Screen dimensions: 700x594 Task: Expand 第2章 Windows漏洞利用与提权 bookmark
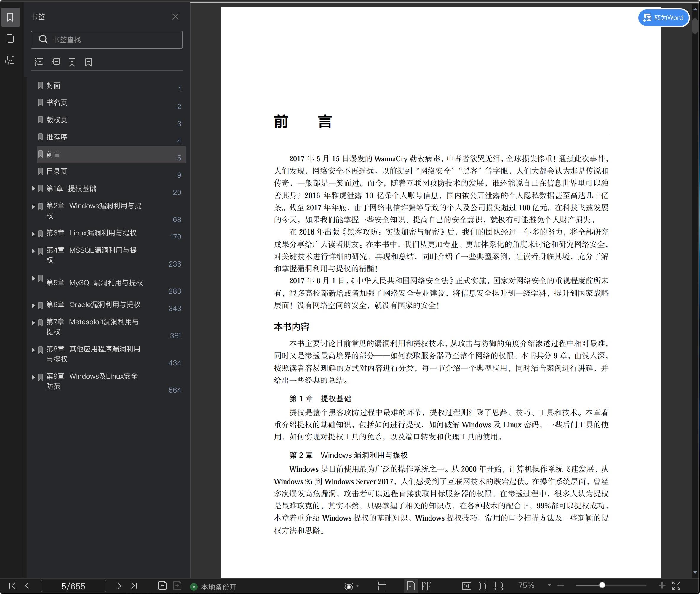pyautogui.click(x=33, y=206)
